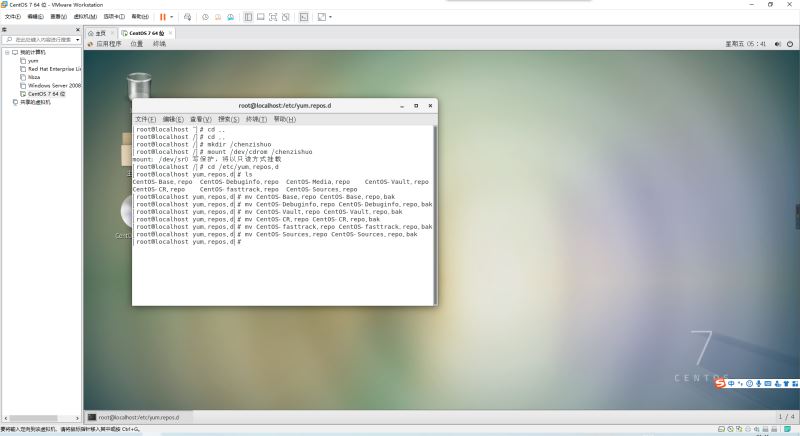Toggle Sogou punctuation mode icon
Screen dimensions: 800x436
[740, 383]
